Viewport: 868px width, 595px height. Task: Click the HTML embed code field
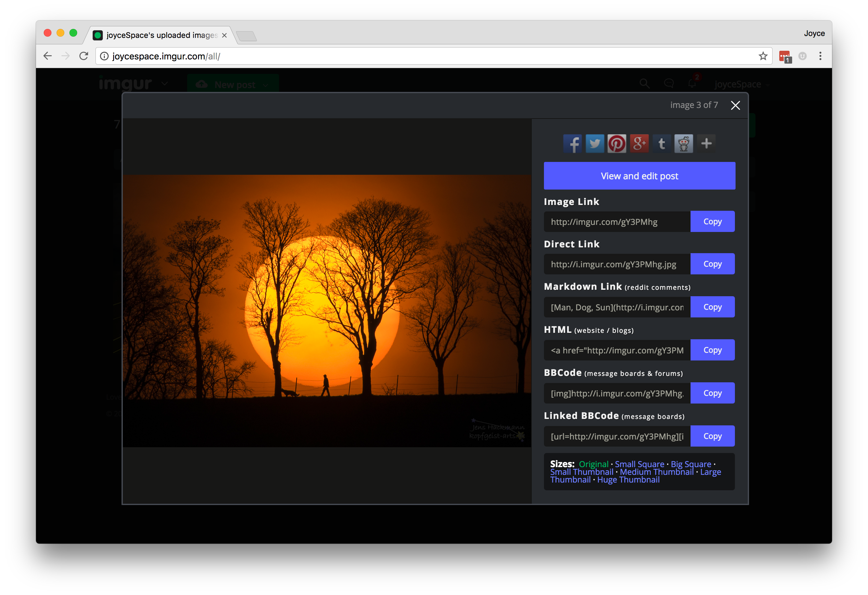[x=617, y=350]
